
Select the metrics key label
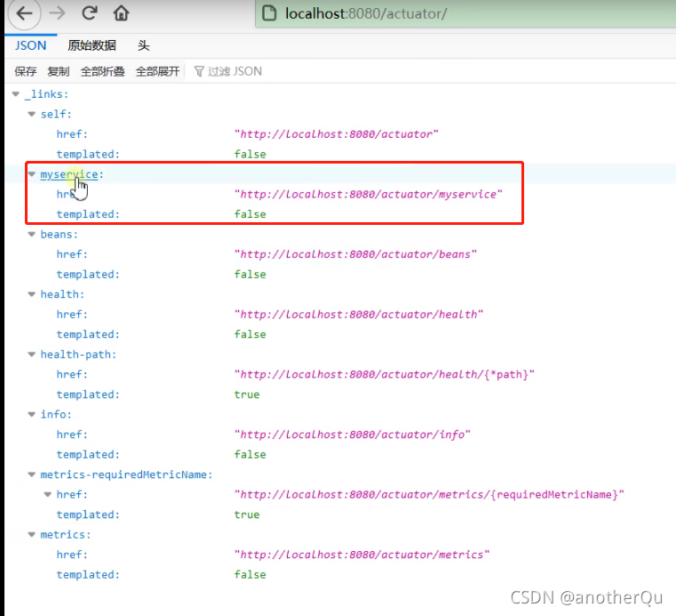66,534
